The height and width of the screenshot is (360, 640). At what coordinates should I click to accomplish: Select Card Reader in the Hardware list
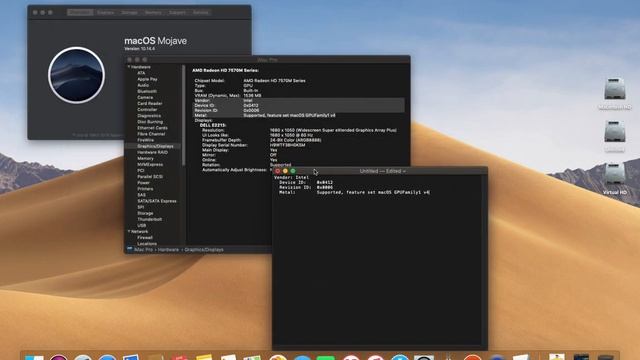150,104
